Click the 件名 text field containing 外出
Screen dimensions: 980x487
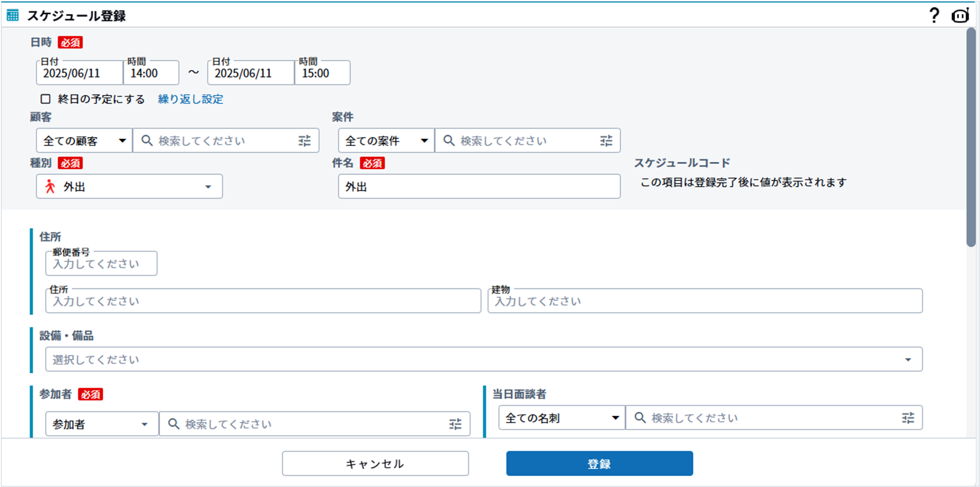coord(480,186)
